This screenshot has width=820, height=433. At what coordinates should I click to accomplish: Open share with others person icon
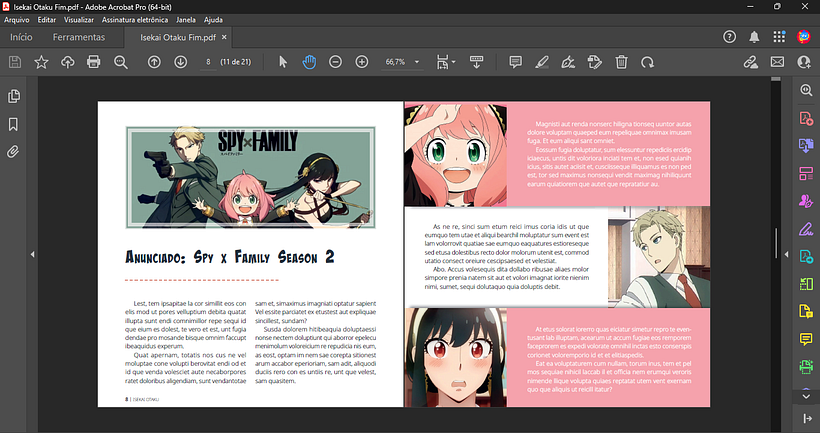point(804,62)
